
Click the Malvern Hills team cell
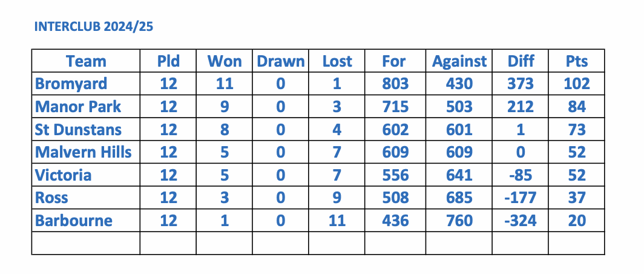click(83, 152)
